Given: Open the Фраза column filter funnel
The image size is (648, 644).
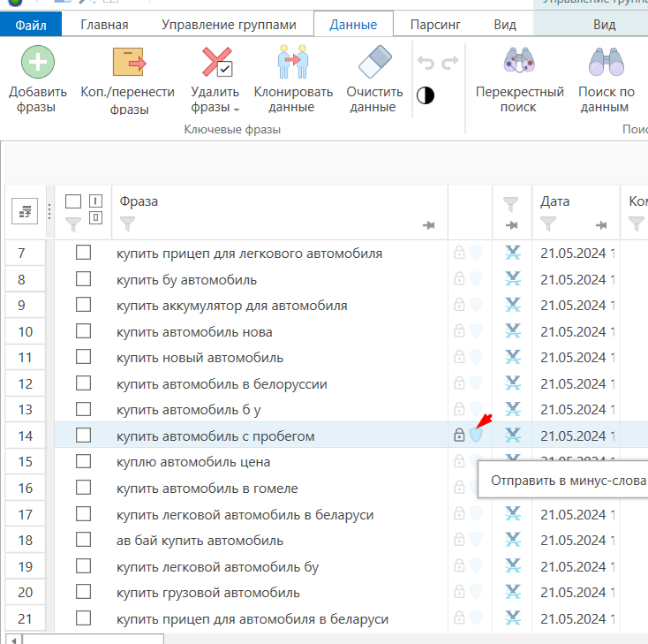Looking at the screenshot, I should tap(127, 224).
